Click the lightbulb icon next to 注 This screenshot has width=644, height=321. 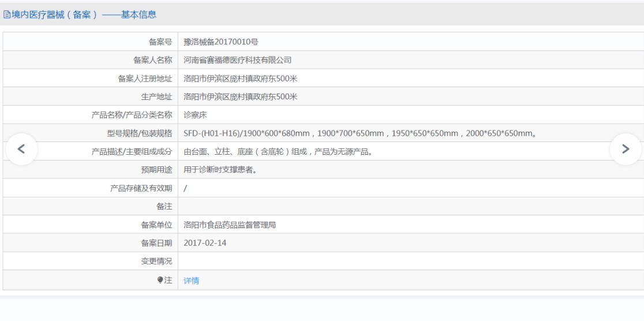[160, 281]
